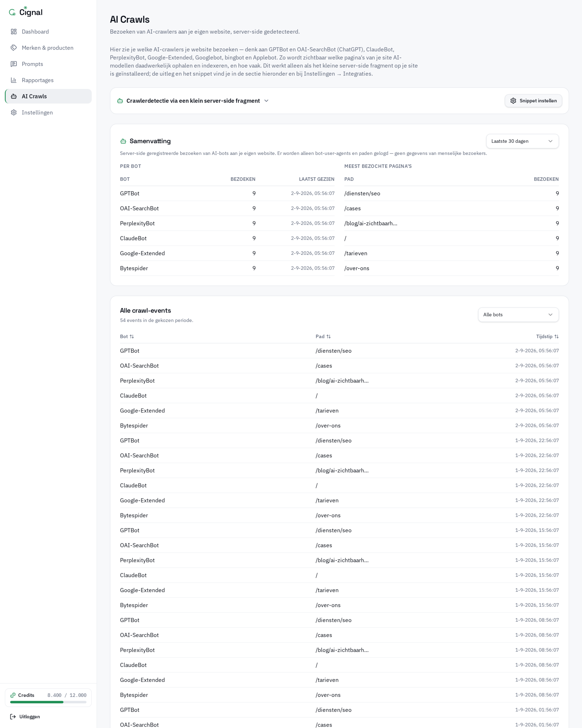Screen dimensions: 582x728
Task: Click the Credits usage progress bar
Action: point(48,702)
